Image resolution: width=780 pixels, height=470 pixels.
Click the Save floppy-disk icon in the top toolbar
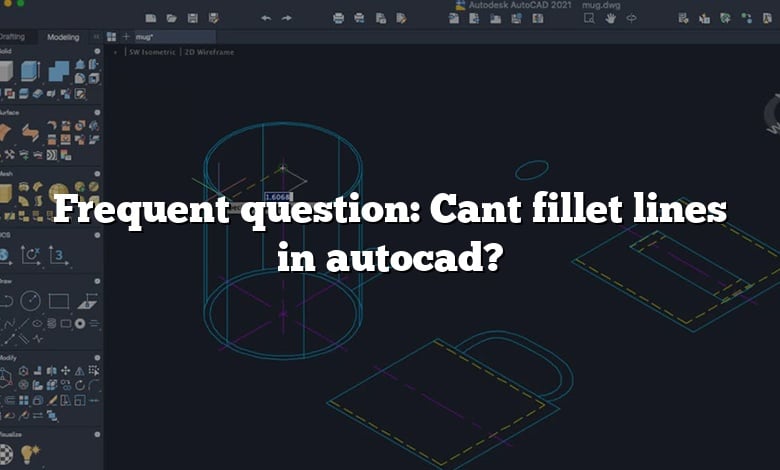pos(193,18)
